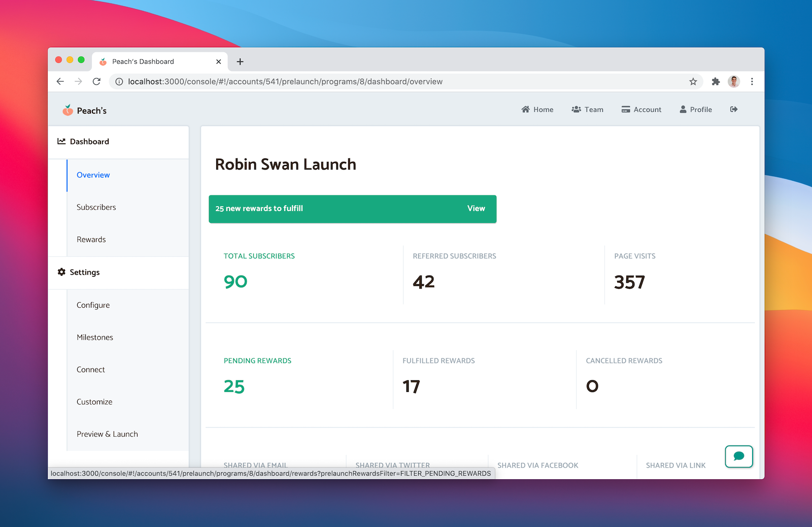Image resolution: width=812 pixels, height=527 pixels.
Task: Click the Settings section header
Action: [118, 272]
